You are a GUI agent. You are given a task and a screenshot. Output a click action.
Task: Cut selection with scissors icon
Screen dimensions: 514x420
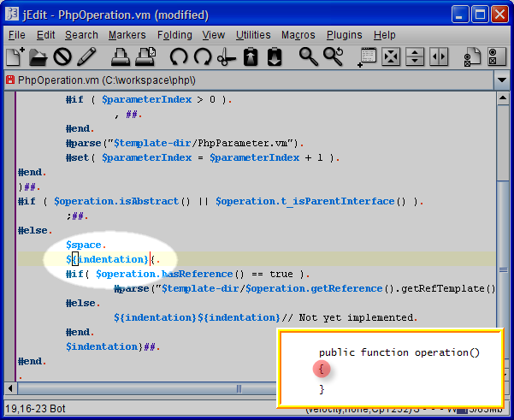point(227,56)
